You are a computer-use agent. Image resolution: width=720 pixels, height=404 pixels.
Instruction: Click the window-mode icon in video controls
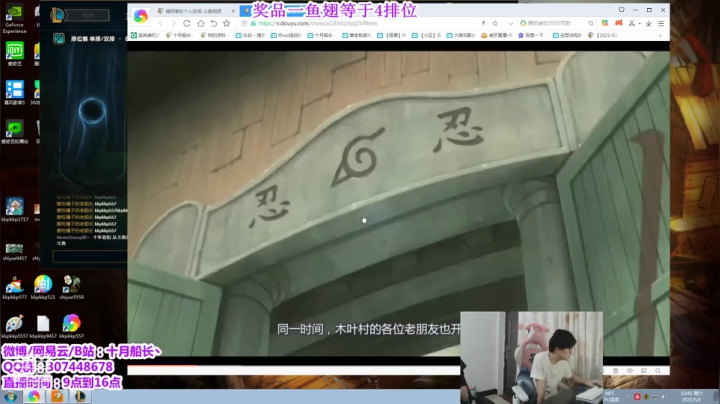click(x=643, y=370)
